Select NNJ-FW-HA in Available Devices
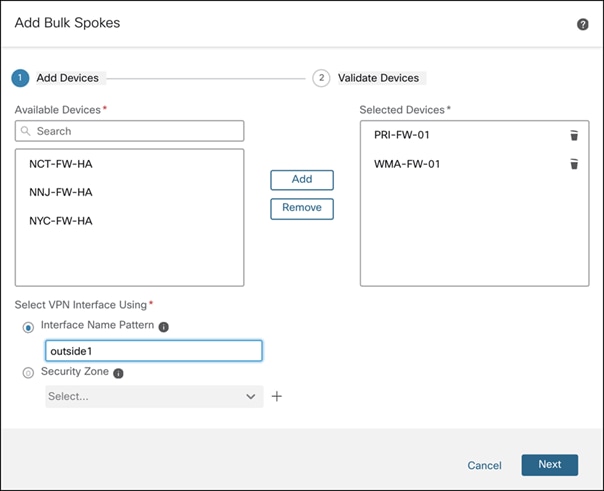604x491 pixels. click(61, 192)
